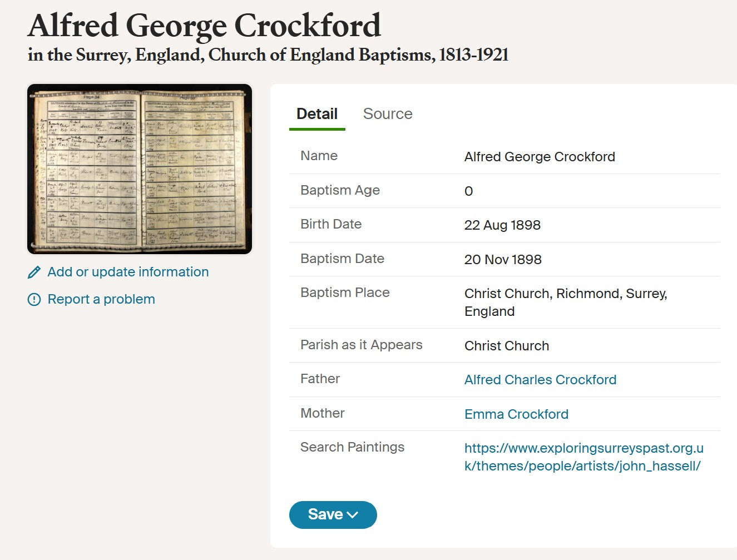The image size is (737, 560).
Task: Click the Parish as it Appears value
Action: click(507, 346)
